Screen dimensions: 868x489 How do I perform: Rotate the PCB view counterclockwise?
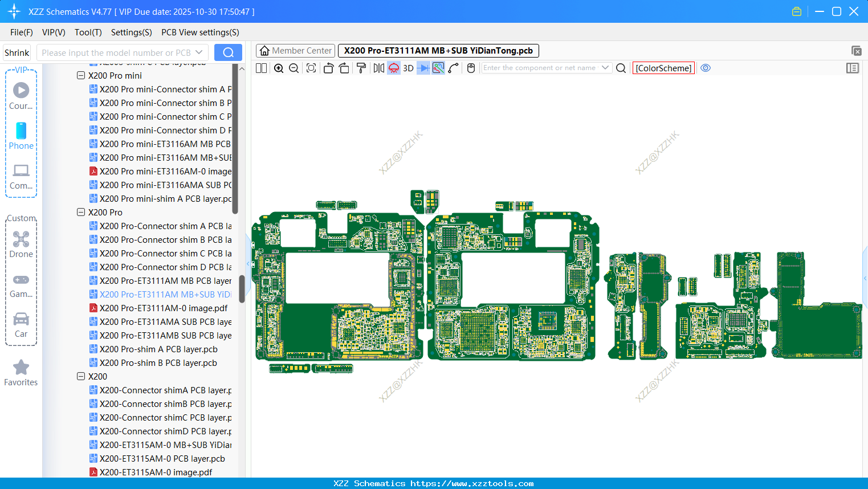tap(328, 68)
